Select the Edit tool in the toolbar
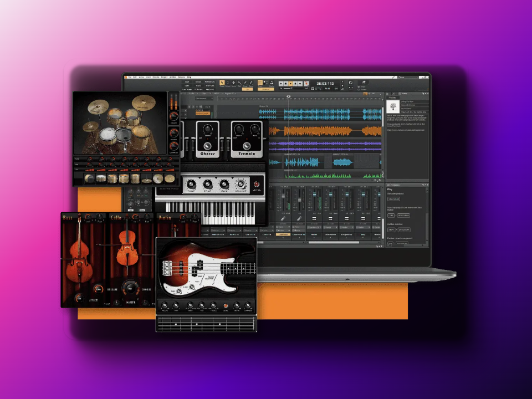The image size is (532, 399). (x=239, y=83)
